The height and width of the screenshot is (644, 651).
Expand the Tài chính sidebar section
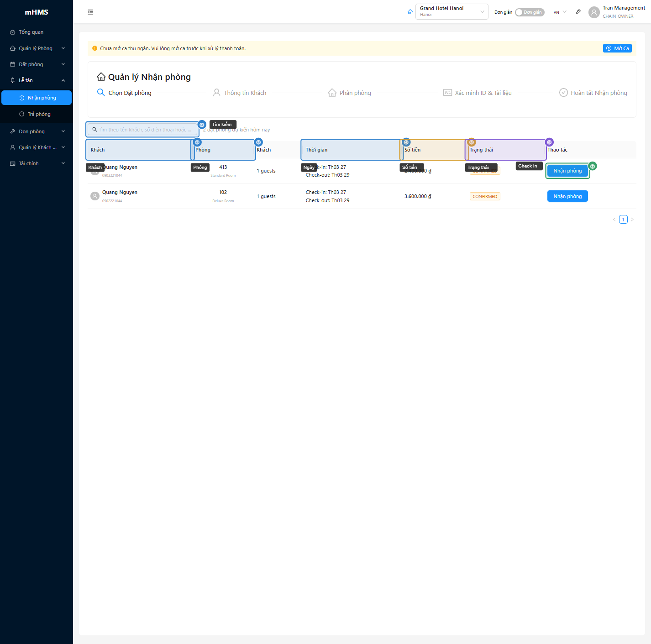37,163
